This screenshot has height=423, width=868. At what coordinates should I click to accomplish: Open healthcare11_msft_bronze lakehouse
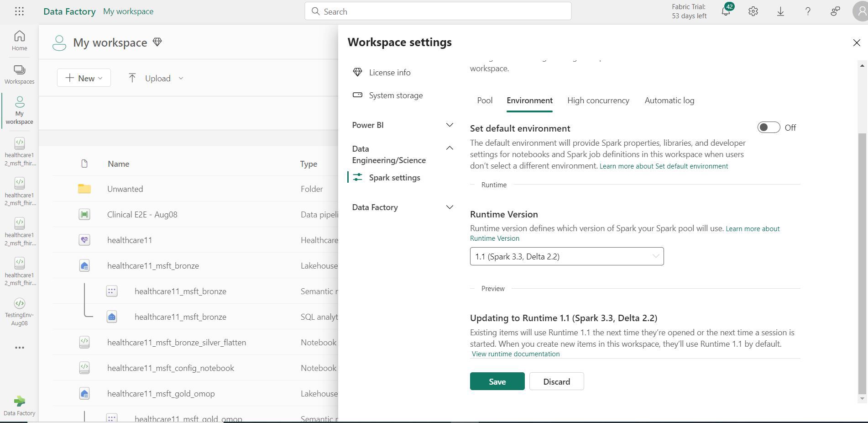[153, 265]
